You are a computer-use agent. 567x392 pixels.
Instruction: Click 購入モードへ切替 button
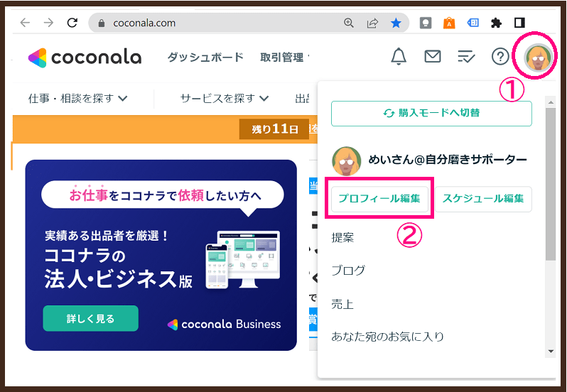coord(431,114)
